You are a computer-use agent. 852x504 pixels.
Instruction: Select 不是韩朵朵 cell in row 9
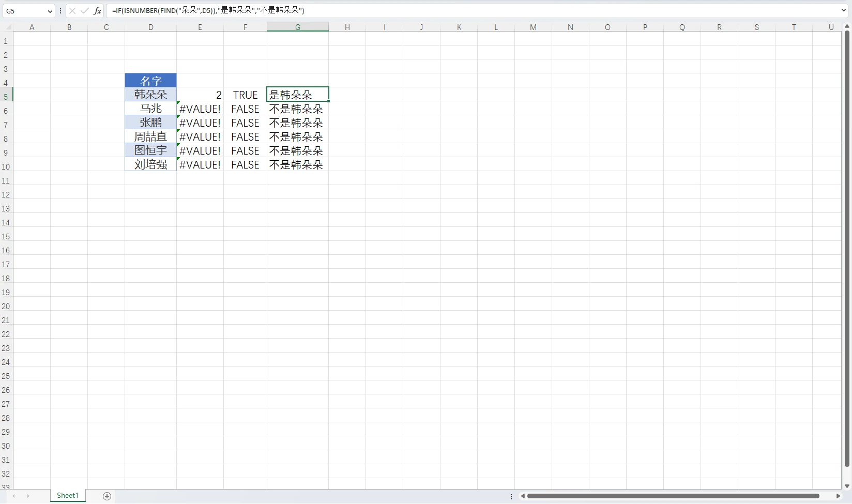298,150
